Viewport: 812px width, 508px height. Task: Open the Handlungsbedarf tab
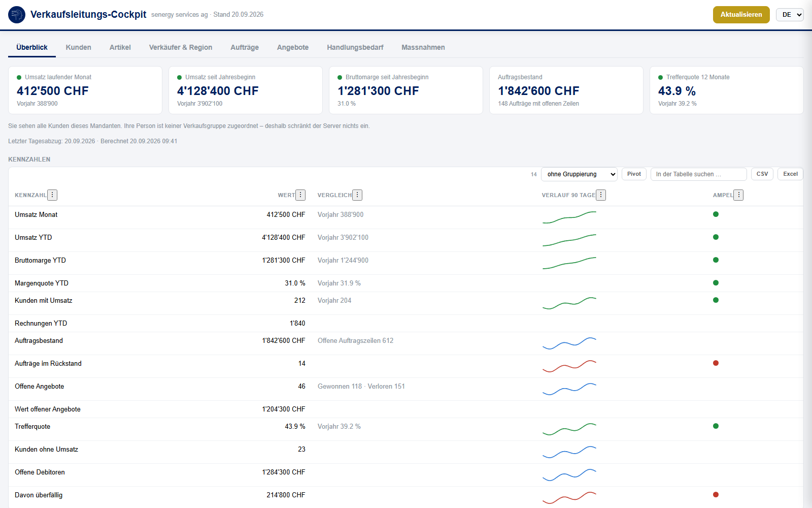tap(355, 47)
